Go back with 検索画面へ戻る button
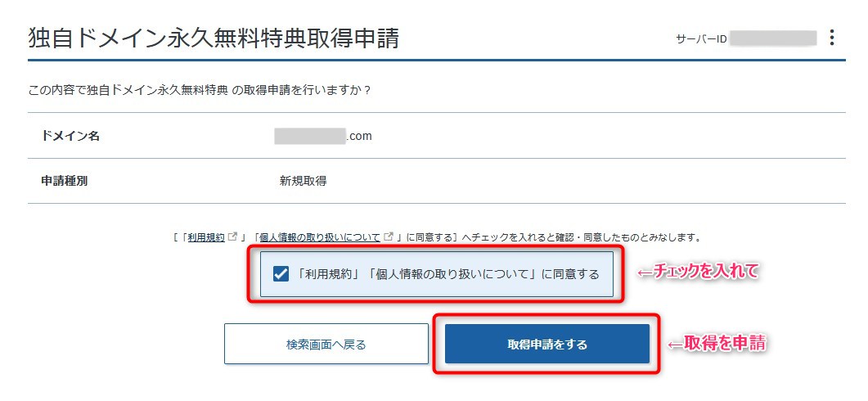The width and height of the screenshot is (868, 401). [326, 344]
